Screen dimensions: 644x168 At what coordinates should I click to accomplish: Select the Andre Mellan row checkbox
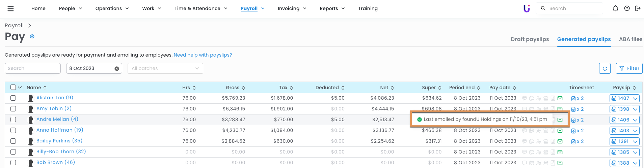click(x=13, y=120)
